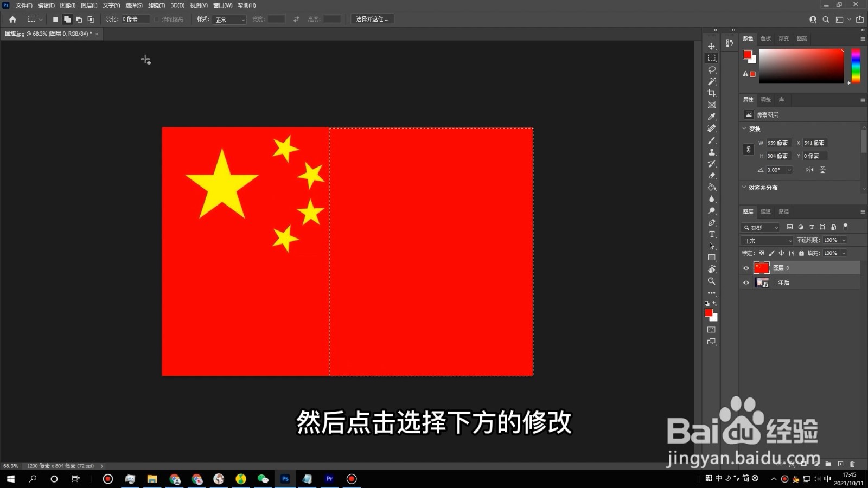Viewport: 868px width, 488px height.
Task: Select the Healing Brush tool
Action: point(711,129)
